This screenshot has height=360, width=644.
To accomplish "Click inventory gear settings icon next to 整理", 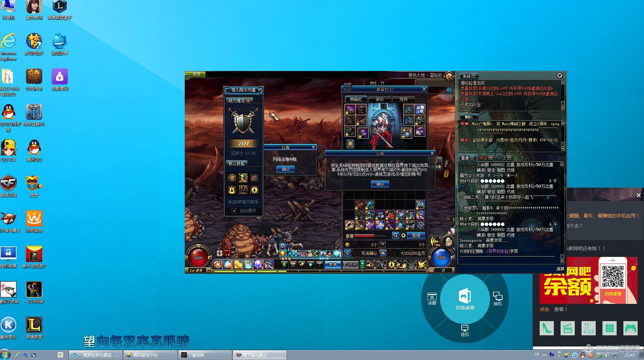I will tap(403, 235).
